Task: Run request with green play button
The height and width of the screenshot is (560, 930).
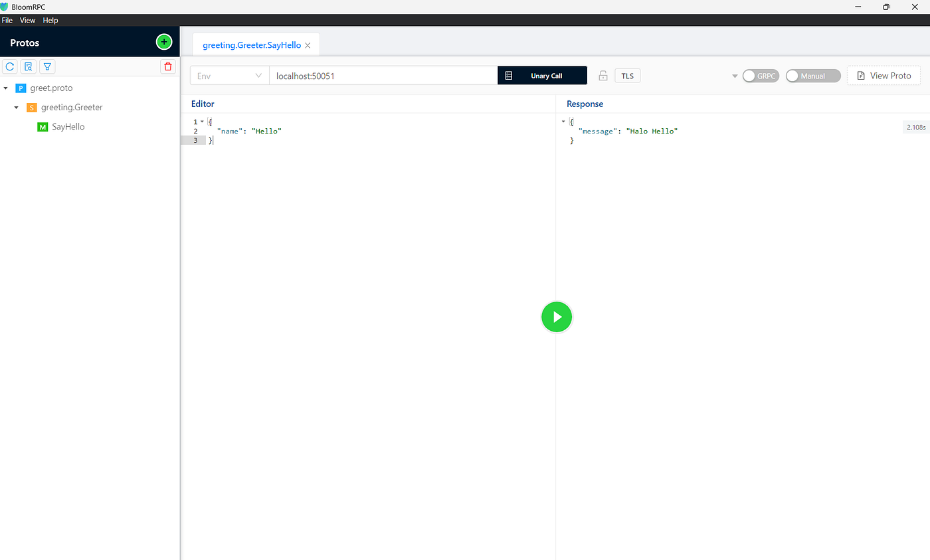Action: (x=557, y=317)
